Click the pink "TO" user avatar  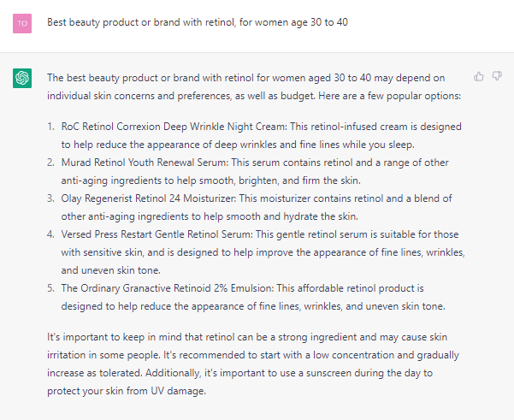click(x=22, y=22)
